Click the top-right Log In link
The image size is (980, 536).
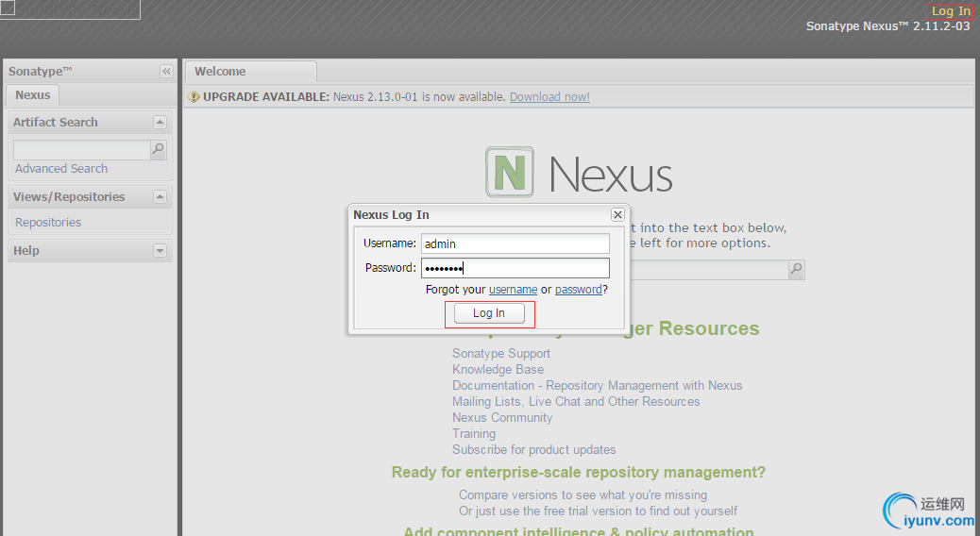point(950,11)
